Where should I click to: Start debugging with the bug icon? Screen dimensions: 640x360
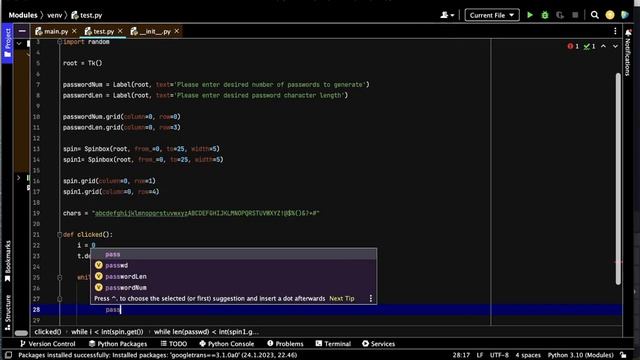click(x=544, y=15)
